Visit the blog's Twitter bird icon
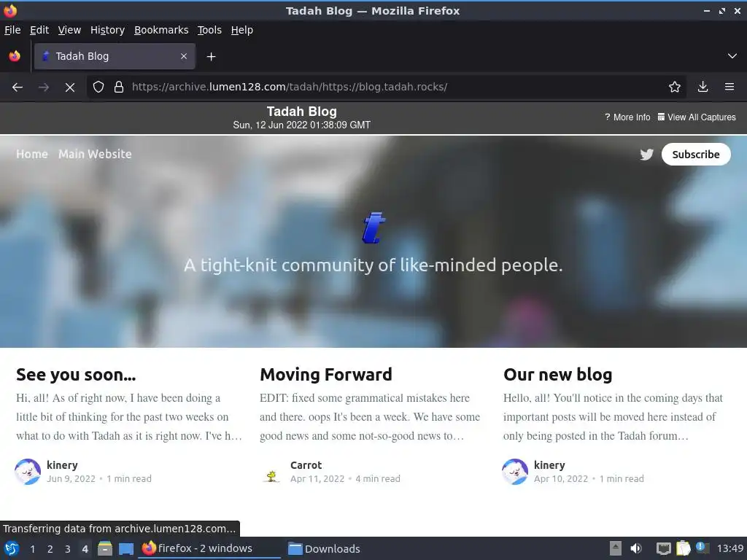747x560 pixels. click(x=646, y=155)
